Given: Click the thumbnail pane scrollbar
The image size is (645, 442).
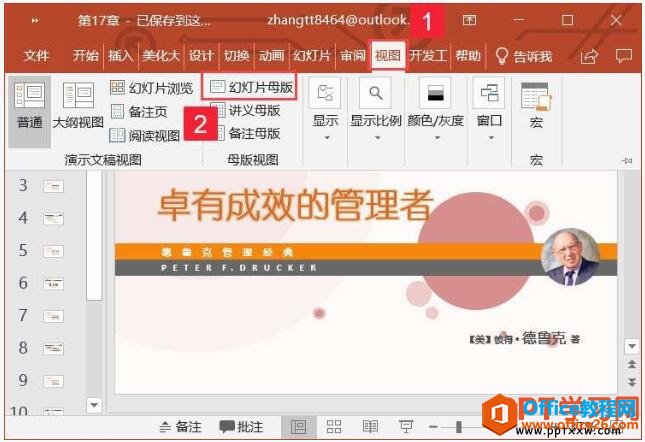Looking at the screenshot, I should click(94, 236).
